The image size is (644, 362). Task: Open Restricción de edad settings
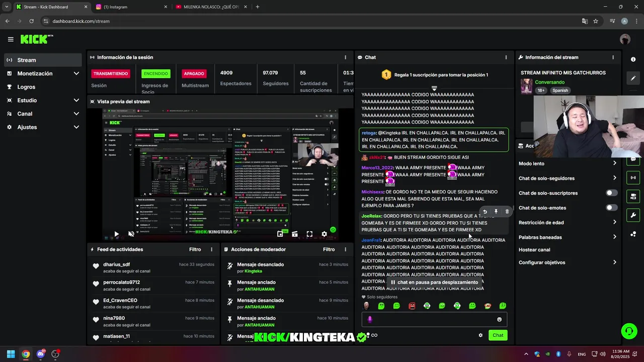(x=568, y=222)
